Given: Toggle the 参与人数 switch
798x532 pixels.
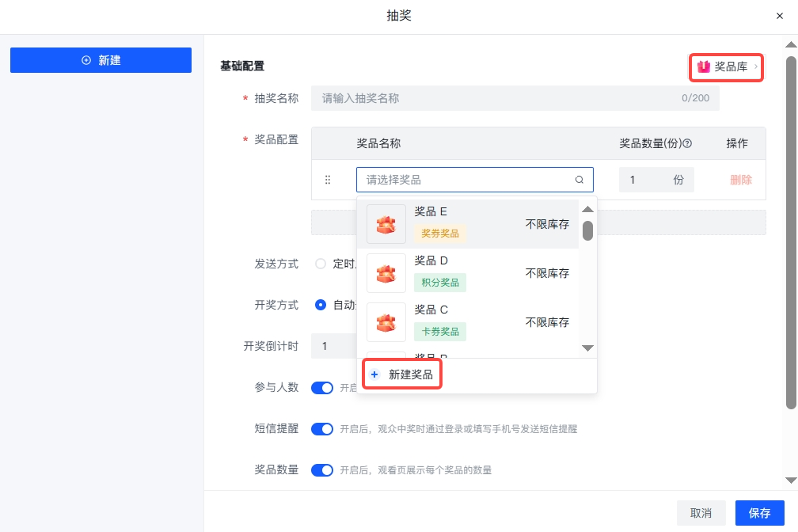Looking at the screenshot, I should tap(322, 388).
